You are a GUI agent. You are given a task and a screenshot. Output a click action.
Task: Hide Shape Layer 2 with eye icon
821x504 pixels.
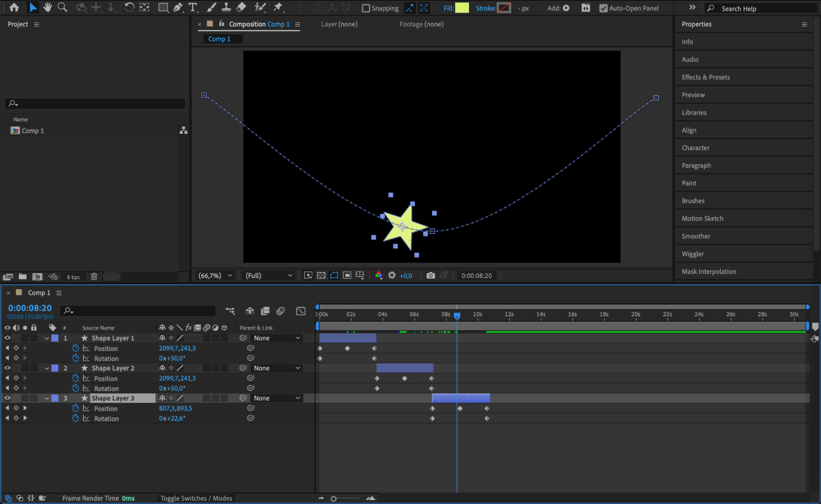pos(7,368)
